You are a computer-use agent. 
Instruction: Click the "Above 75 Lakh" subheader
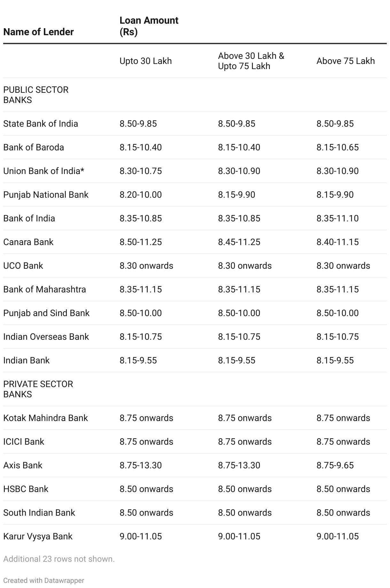click(x=345, y=61)
